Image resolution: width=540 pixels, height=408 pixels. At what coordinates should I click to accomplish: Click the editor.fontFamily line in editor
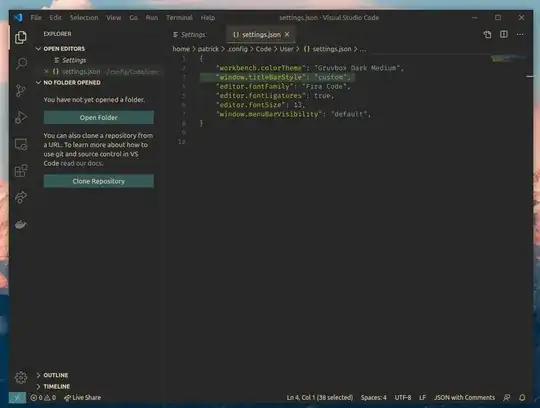pyautogui.click(x=283, y=86)
